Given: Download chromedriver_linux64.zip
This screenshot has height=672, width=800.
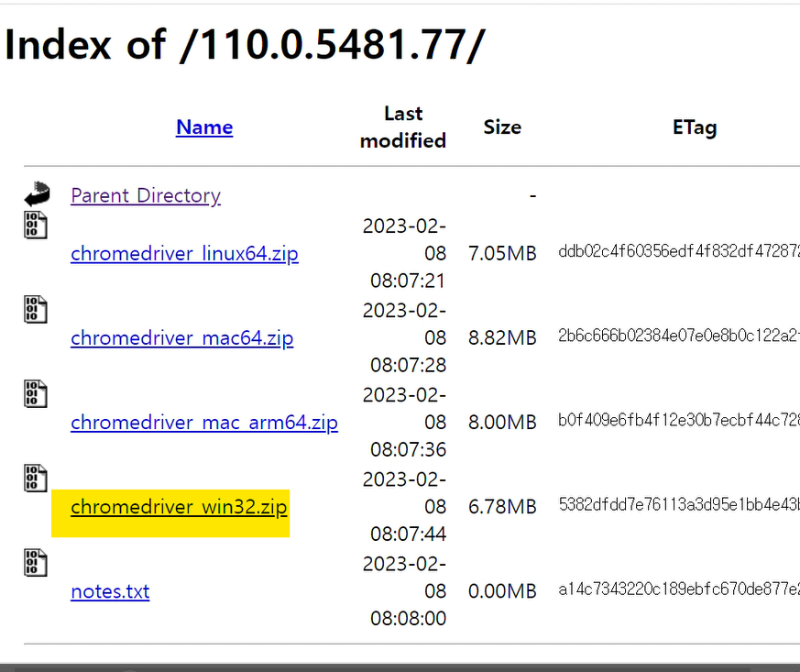Looking at the screenshot, I should (184, 254).
